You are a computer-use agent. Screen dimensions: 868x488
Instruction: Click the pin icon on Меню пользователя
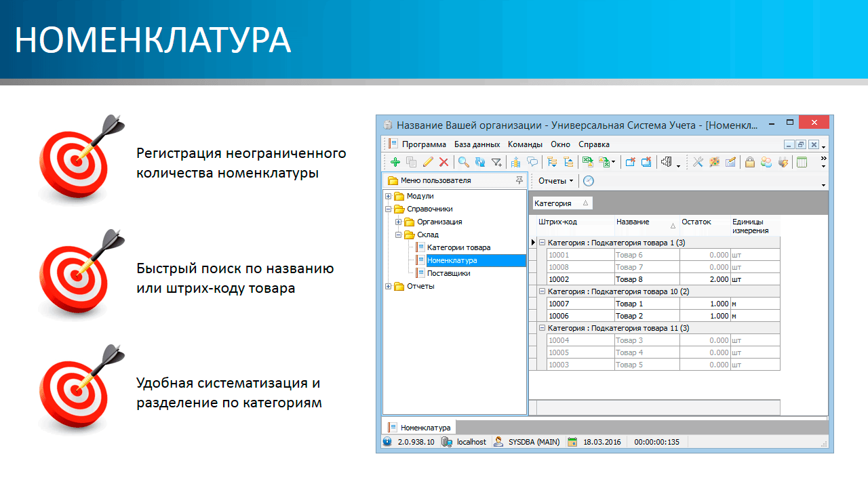pos(519,180)
